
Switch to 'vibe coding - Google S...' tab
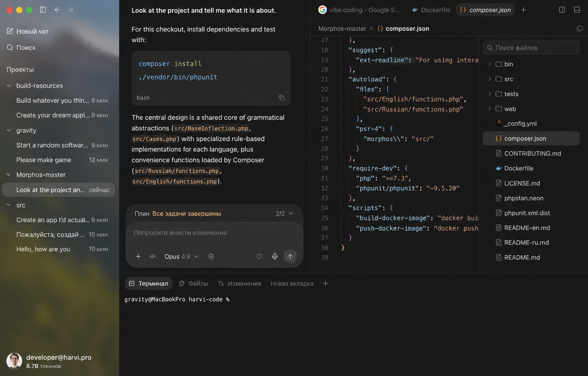pyautogui.click(x=359, y=10)
